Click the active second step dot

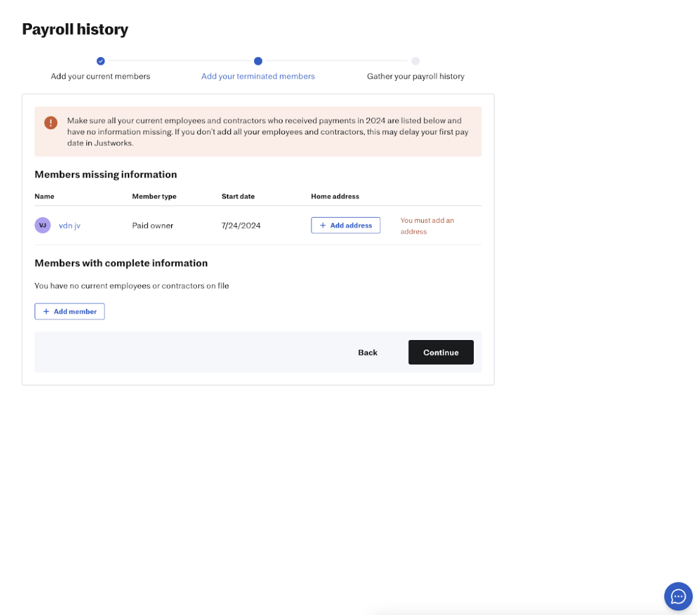[x=258, y=61]
